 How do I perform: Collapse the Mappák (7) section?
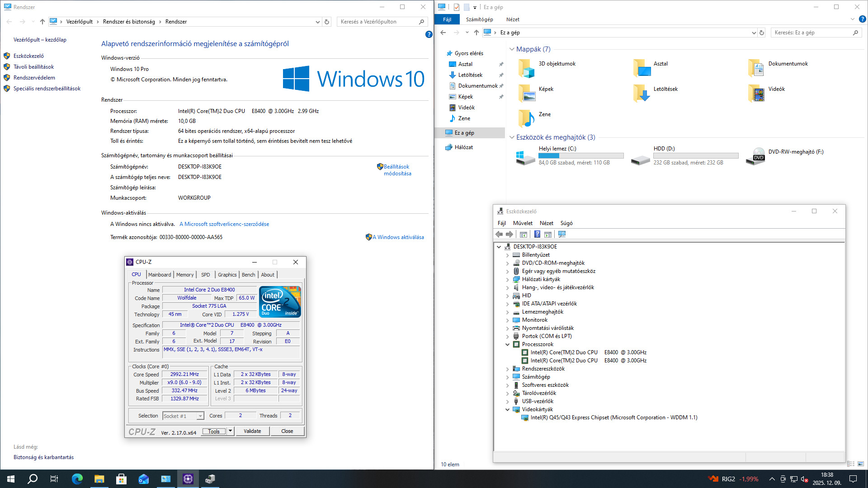pos(512,49)
